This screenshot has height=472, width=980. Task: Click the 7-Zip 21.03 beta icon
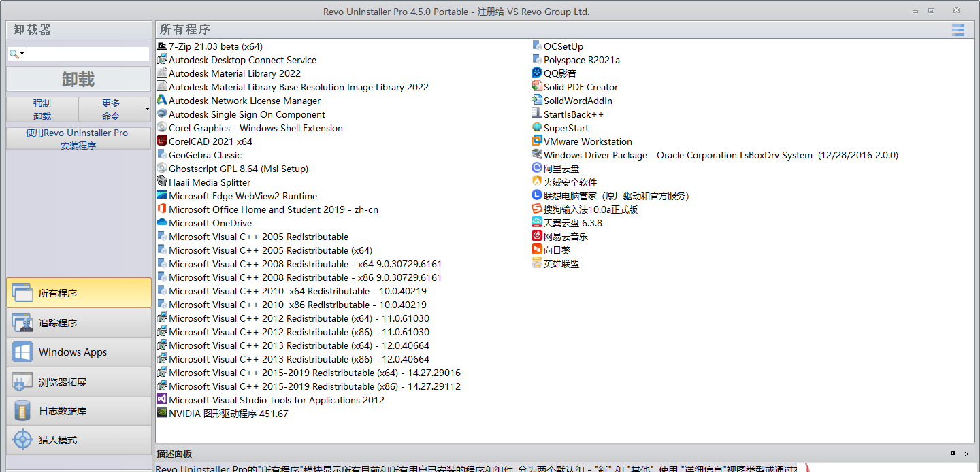point(162,46)
